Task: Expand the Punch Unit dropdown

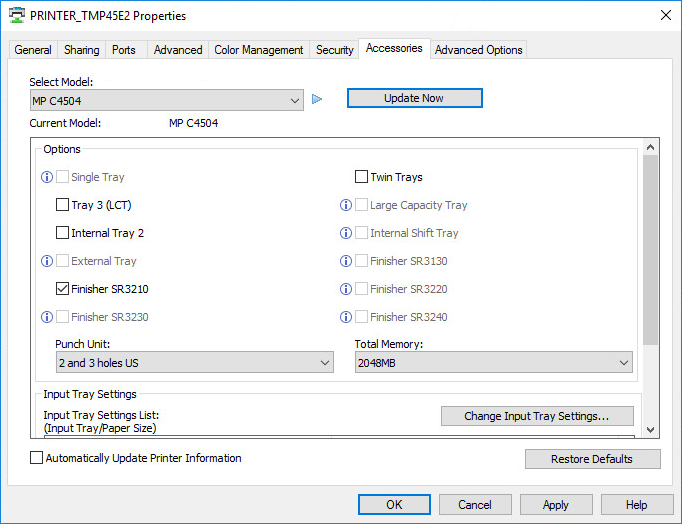Action: click(194, 363)
